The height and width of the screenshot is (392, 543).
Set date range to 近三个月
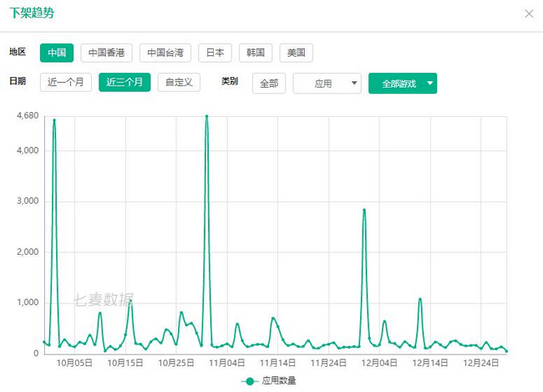point(124,82)
